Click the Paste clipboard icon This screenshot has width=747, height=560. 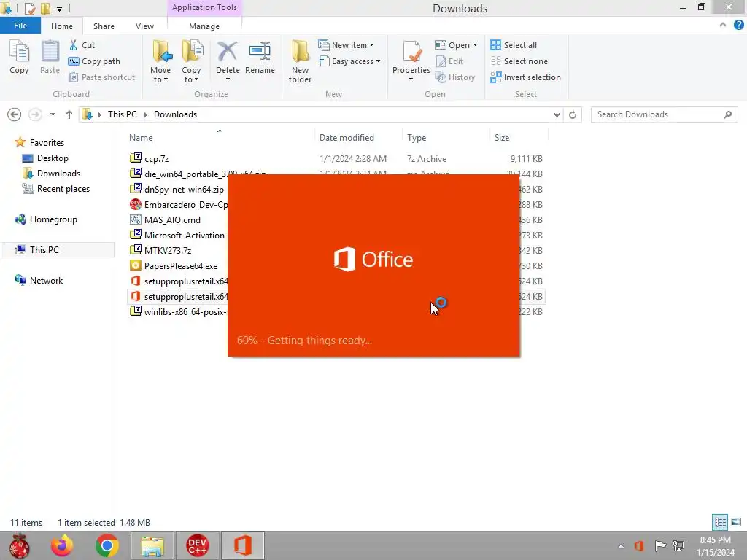(x=50, y=58)
